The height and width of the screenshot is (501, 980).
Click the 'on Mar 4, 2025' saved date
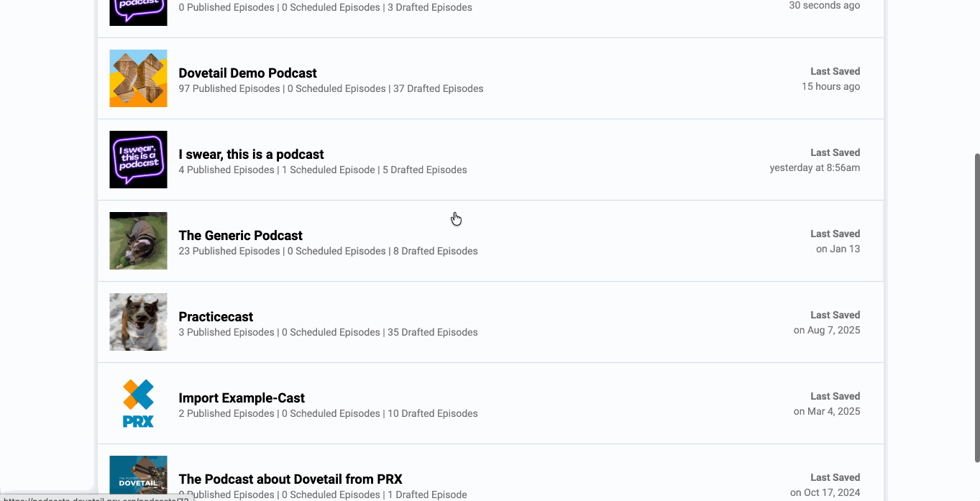(x=826, y=412)
